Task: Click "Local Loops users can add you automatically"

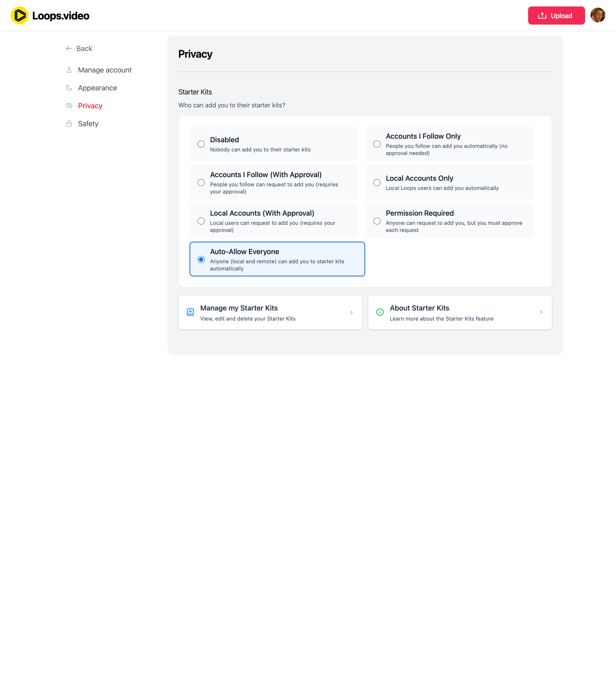Action: [442, 188]
